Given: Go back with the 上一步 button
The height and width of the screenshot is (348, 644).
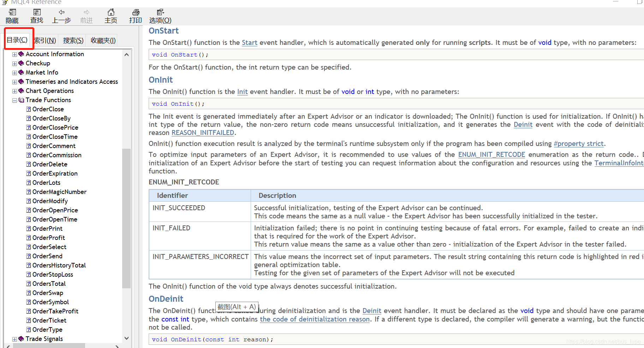Looking at the screenshot, I should click(61, 16).
